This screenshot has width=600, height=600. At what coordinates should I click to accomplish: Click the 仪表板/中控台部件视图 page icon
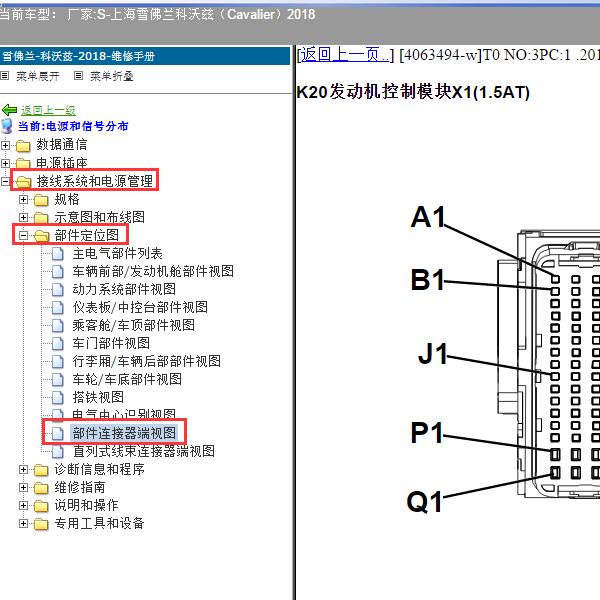[58, 307]
